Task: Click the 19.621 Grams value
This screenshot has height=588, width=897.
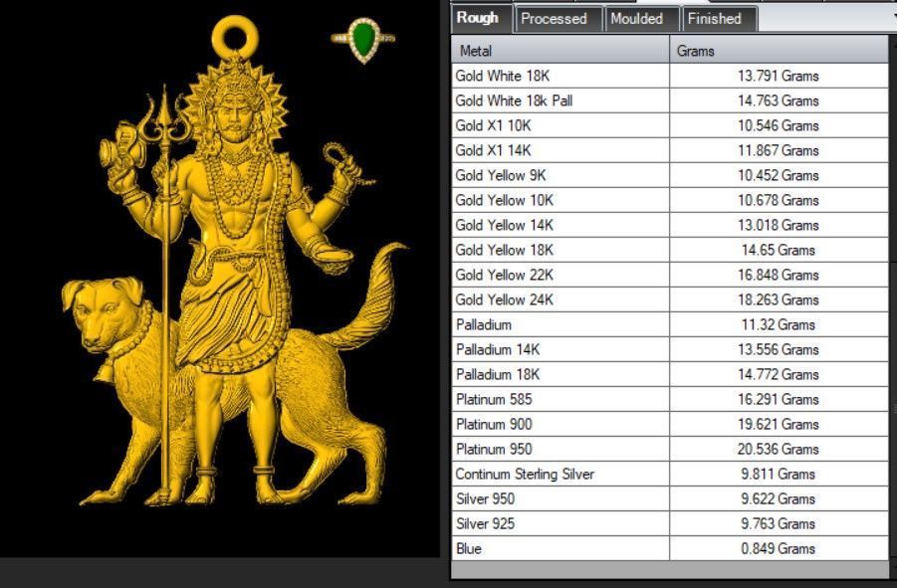Action: click(x=778, y=424)
